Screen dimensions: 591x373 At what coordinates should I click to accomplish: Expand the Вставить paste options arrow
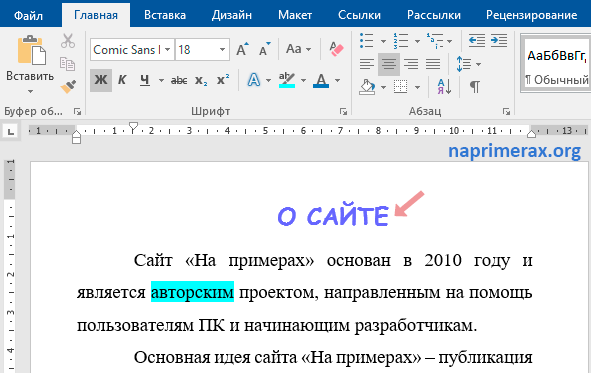tap(30, 91)
